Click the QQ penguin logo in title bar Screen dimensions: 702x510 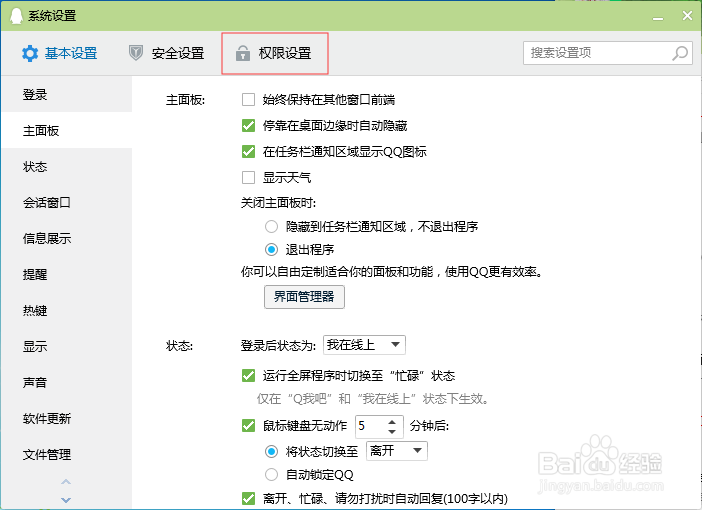click(16, 16)
